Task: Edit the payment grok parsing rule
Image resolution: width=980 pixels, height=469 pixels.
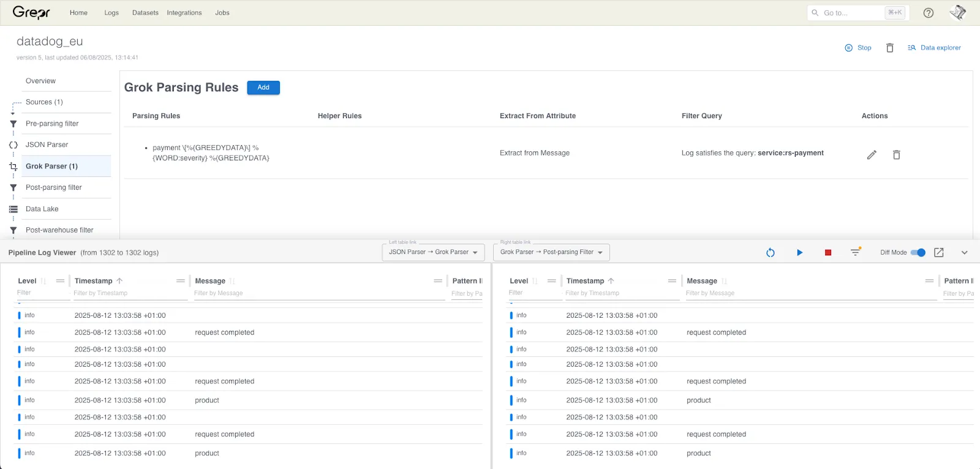Action: tap(872, 155)
